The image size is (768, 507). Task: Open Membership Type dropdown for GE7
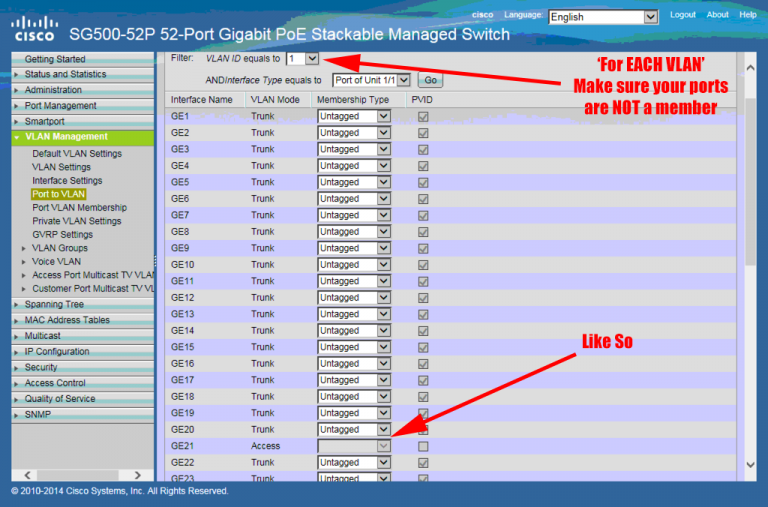coord(354,215)
